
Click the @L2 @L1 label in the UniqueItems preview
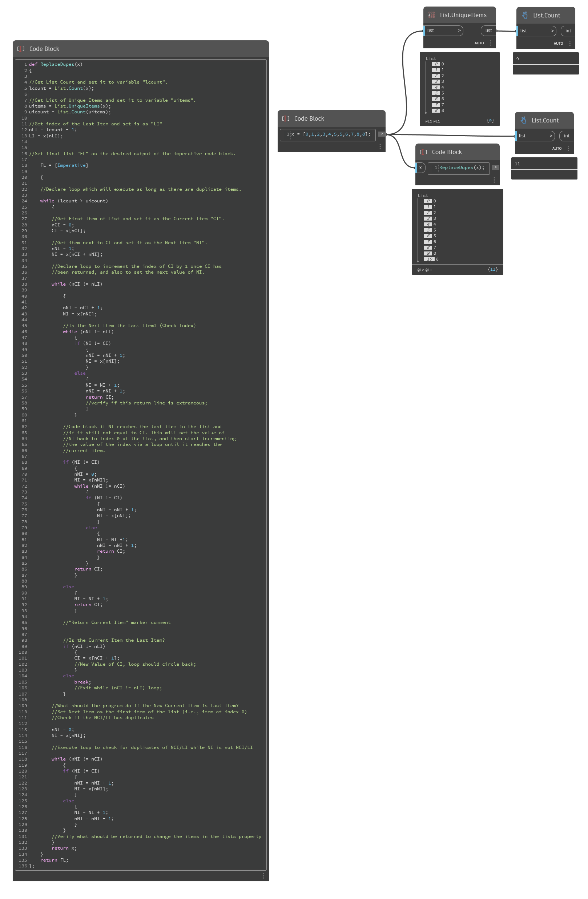coord(433,121)
